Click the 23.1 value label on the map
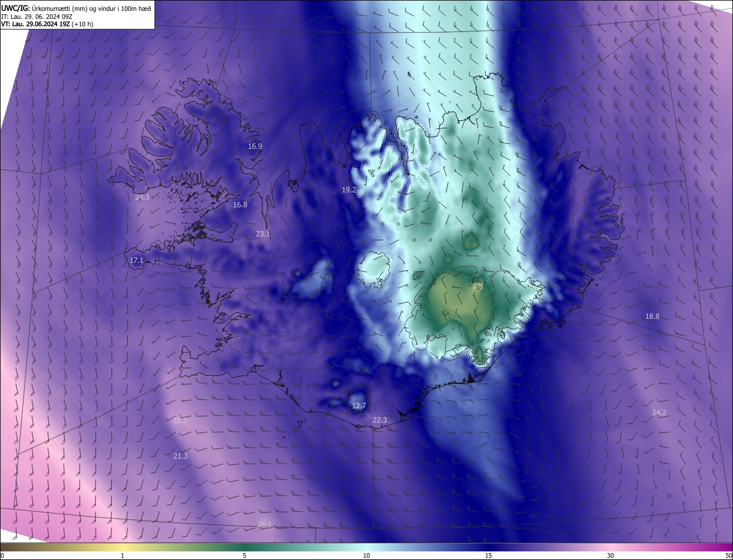The width and height of the screenshot is (733, 560). pos(263,234)
